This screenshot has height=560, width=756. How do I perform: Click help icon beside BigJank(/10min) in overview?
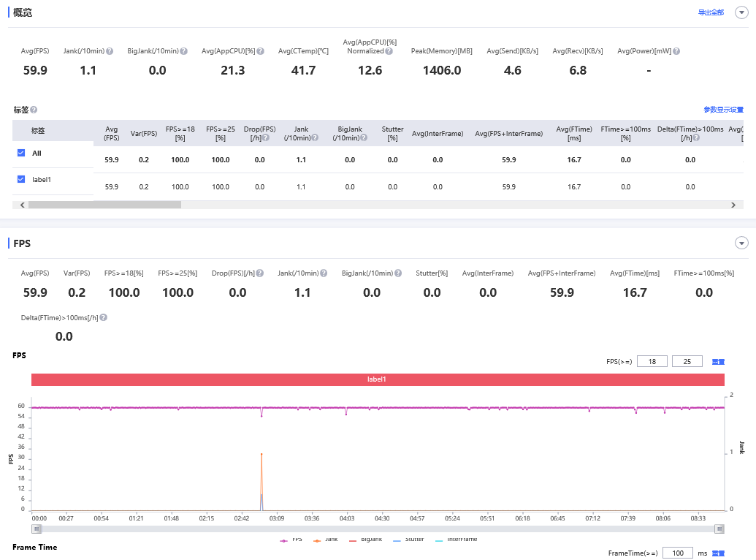click(184, 51)
